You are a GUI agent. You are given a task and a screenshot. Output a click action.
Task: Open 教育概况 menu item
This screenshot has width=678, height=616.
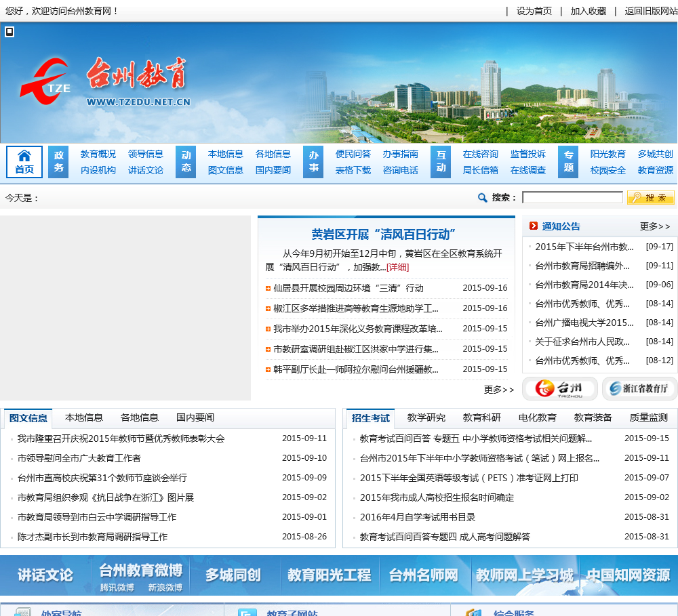98,154
